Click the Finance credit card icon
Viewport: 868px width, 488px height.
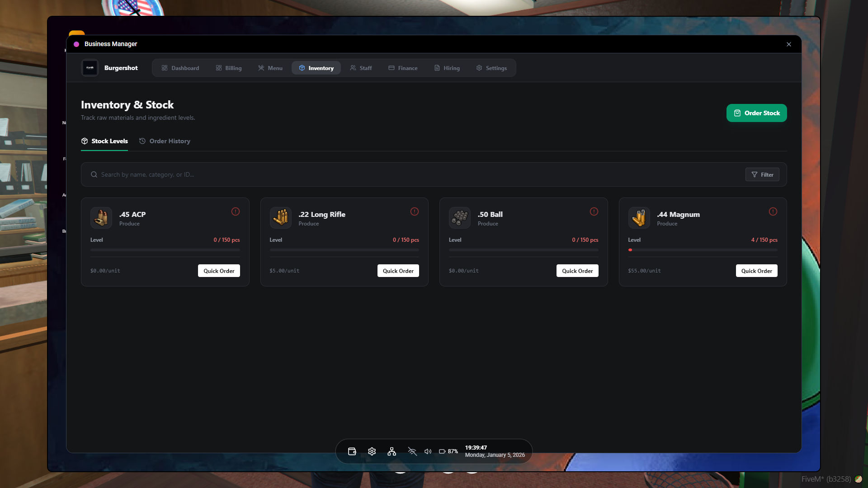(392, 68)
